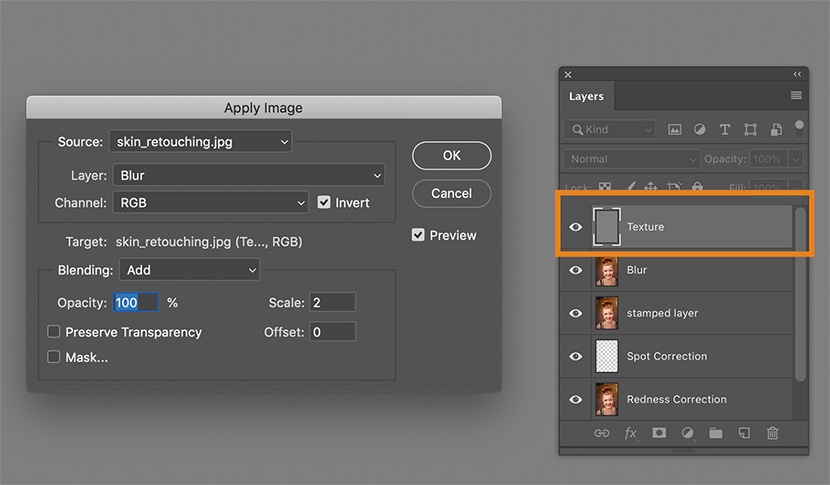
Task: Create a new layer
Action: coord(744,433)
